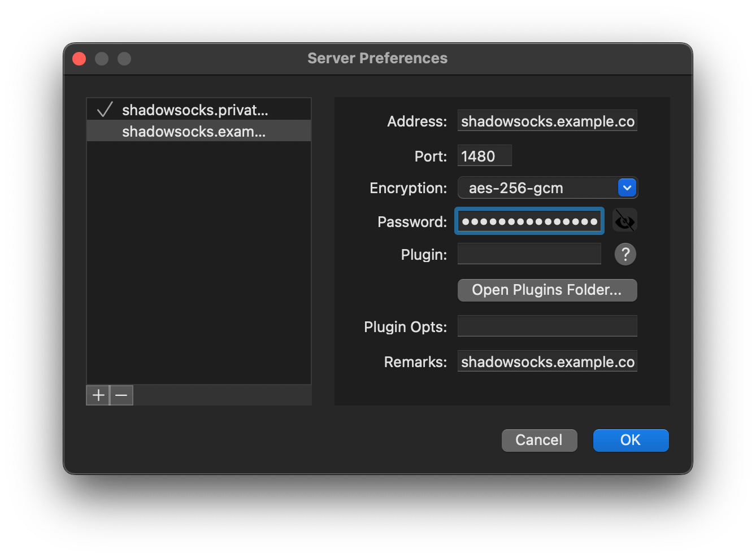This screenshot has width=756, height=558.
Task: Select the shadowsocks.privat server entry
Action: point(195,110)
